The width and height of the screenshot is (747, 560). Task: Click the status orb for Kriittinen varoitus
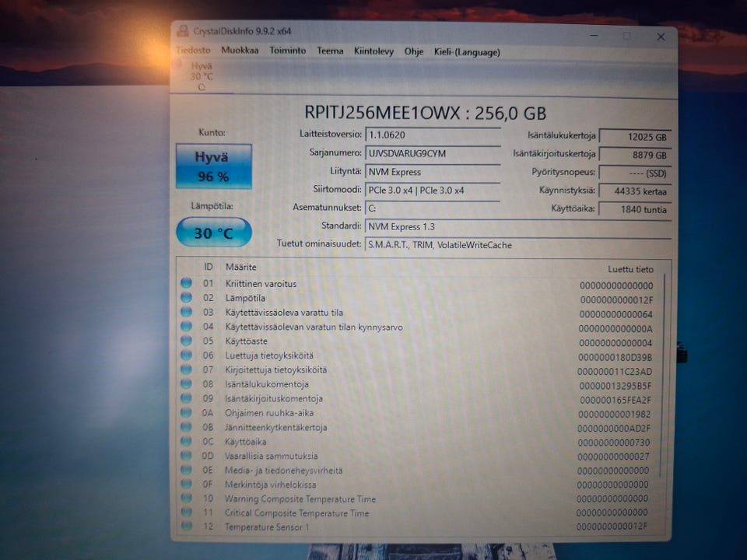[x=186, y=283]
